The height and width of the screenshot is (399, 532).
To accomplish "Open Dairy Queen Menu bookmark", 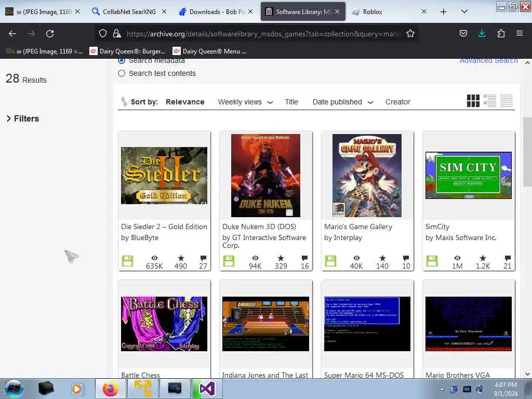I will pos(209,51).
